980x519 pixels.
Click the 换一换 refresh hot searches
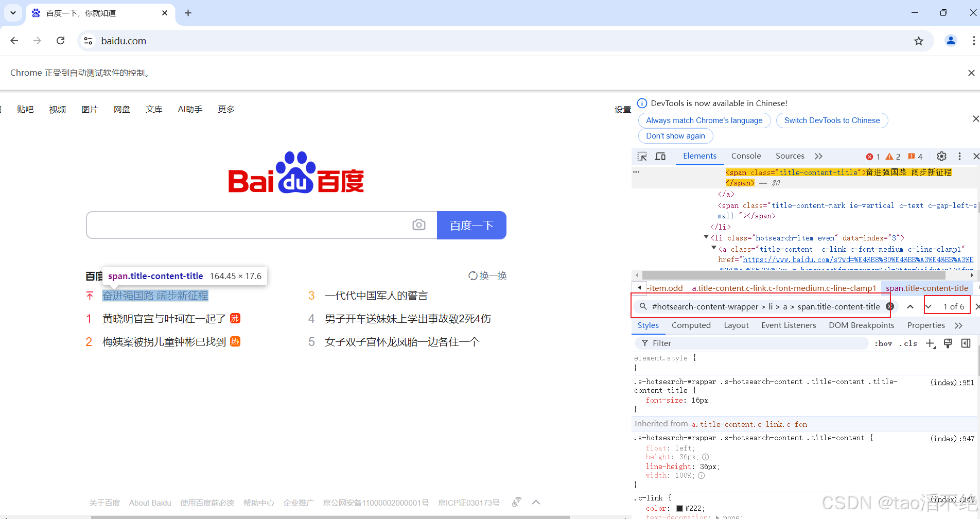[487, 276]
